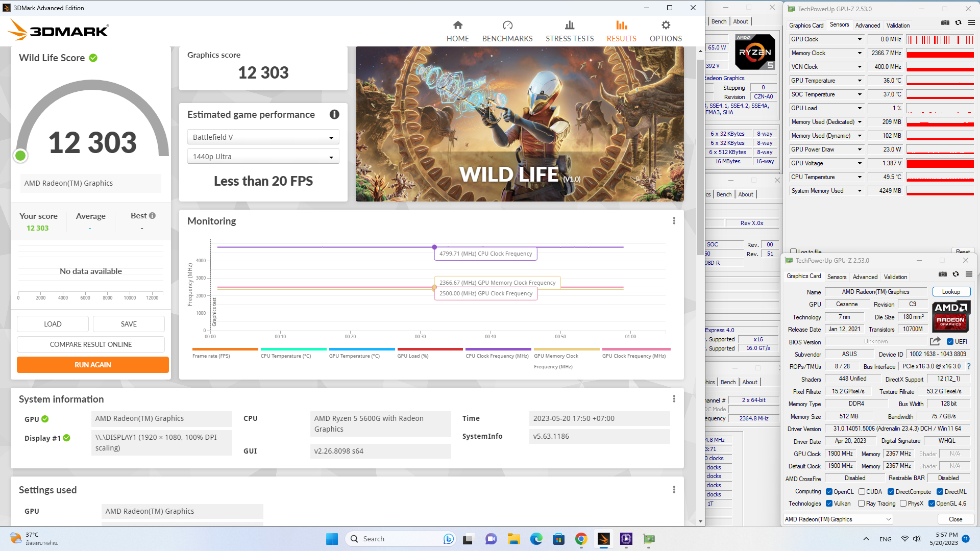Image resolution: width=980 pixels, height=551 pixels.
Task: Open the RESULTS icon in 3DMark
Action: pos(621,25)
